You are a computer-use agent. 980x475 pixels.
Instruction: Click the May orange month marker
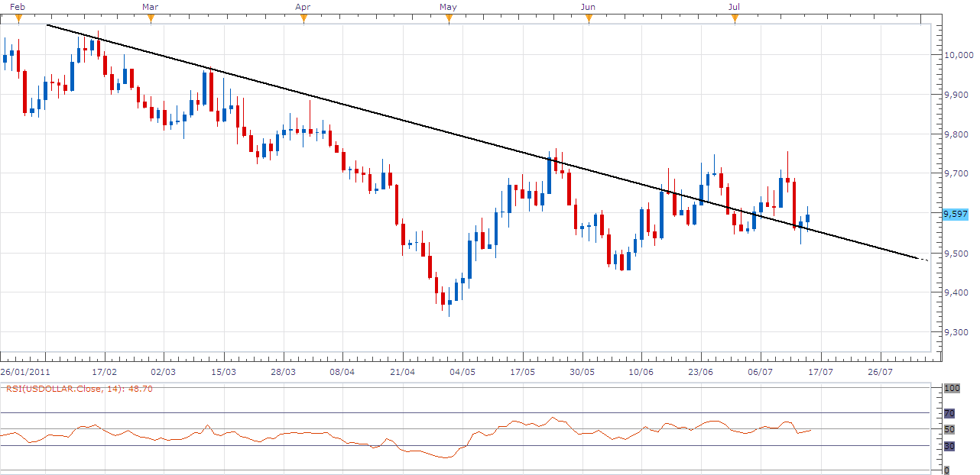coord(449,18)
